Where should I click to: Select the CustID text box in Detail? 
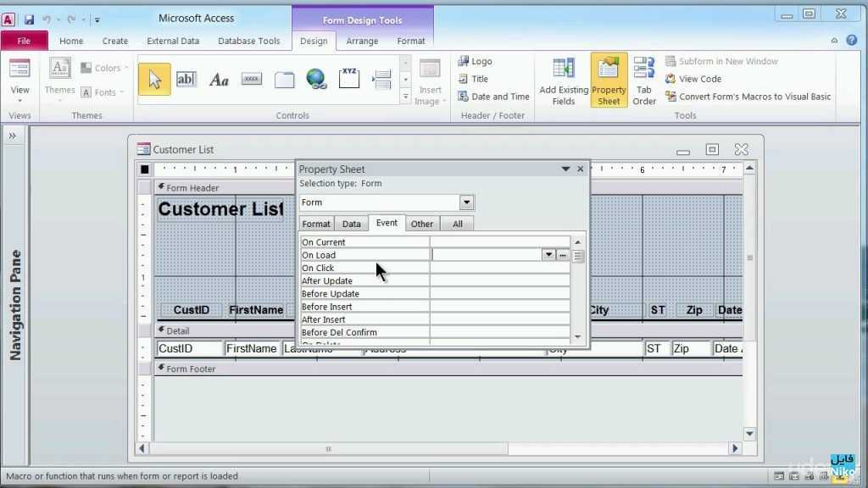pyautogui.click(x=190, y=349)
